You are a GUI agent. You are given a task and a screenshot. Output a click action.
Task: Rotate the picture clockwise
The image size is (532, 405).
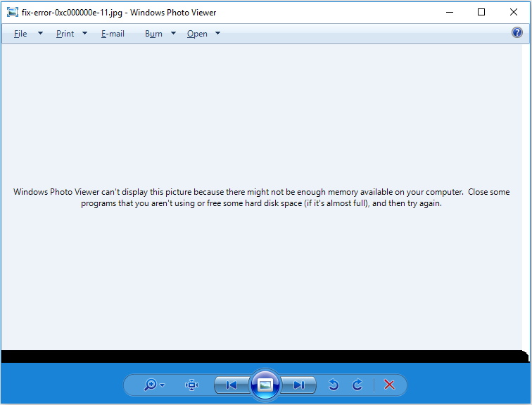[357, 385]
